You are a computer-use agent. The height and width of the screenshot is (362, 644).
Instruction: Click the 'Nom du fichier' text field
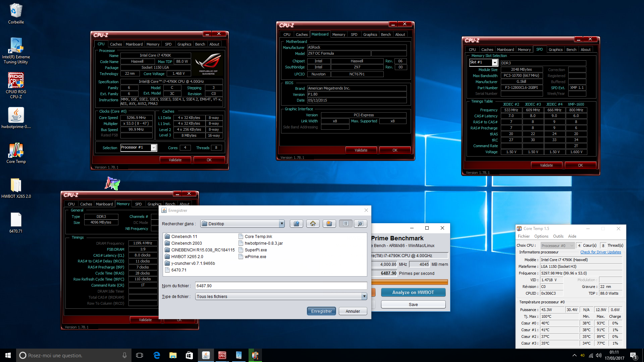[x=281, y=286]
